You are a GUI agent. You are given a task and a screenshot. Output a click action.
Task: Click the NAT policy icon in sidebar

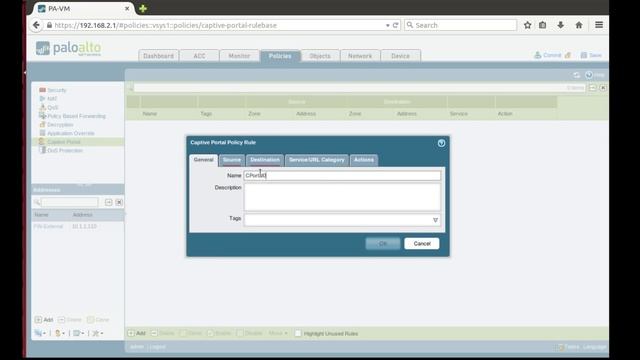pos(42,98)
